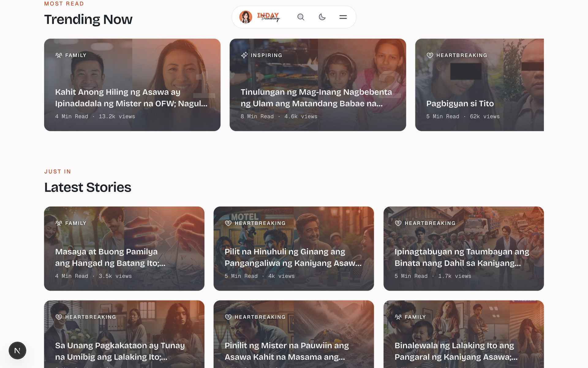
Task: Click '8 Min Read' on Inspiring card
Action: [x=257, y=117]
